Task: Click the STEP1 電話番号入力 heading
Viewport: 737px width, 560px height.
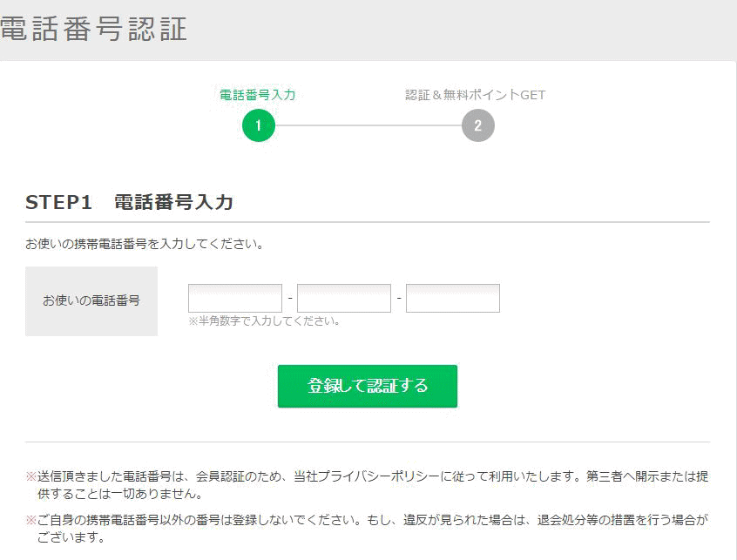Action: click(x=129, y=202)
